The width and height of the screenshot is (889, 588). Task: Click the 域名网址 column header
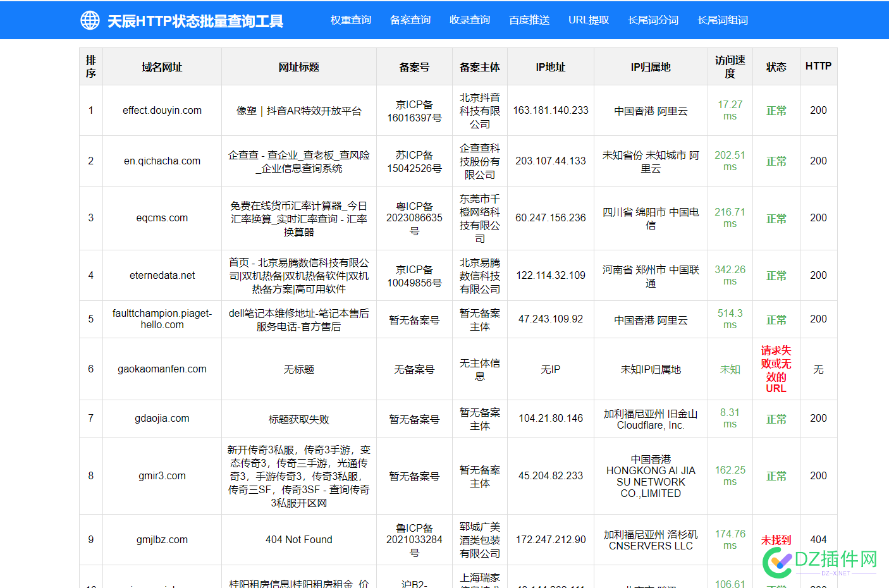coord(162,67)
